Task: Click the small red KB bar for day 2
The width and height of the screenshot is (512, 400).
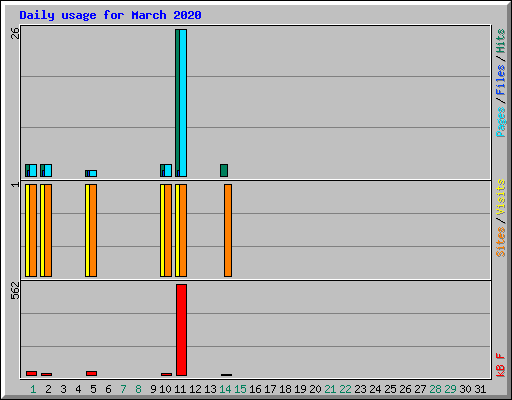Action: click(x=46, y=374)
